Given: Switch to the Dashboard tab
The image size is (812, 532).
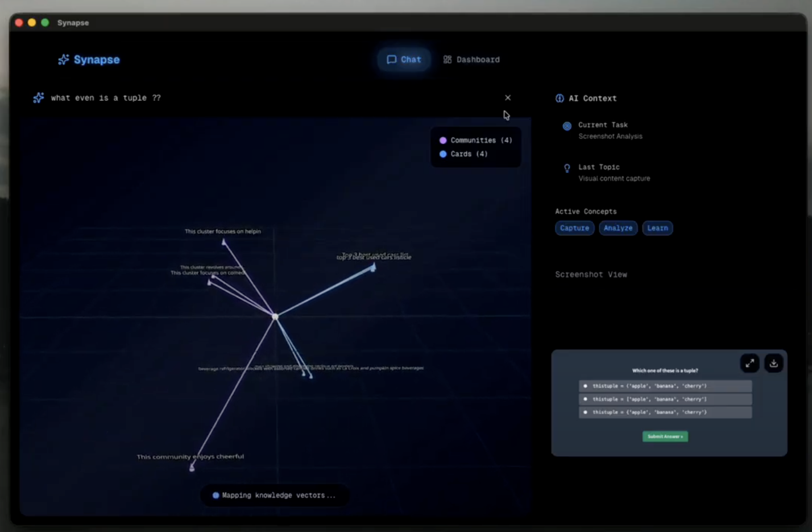Looking at the screenshot, I should coord(471,59).
